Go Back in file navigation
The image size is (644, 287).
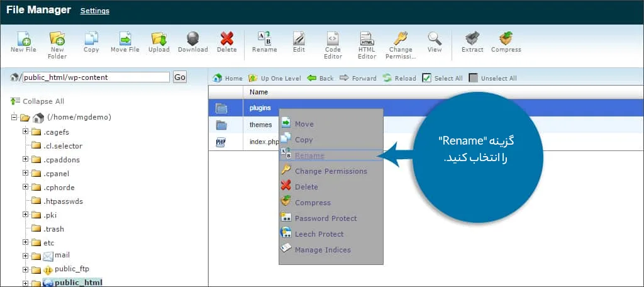(320, 78)
